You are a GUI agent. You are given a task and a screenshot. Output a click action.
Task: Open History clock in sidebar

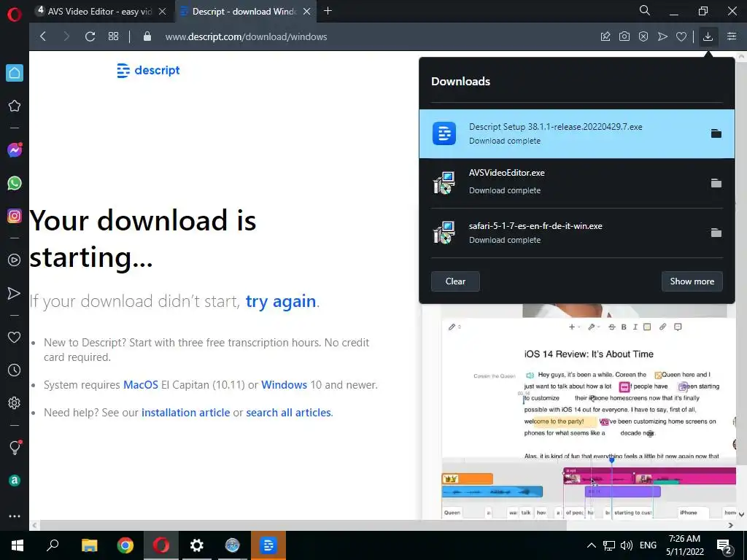click(15, 370)
